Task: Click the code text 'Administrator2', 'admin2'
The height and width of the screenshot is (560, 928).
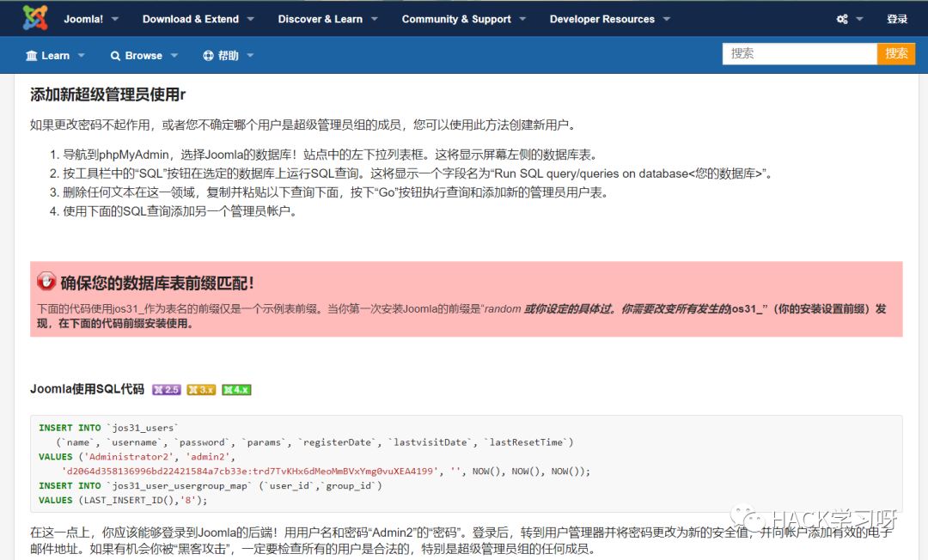Action: click(157, 457)
